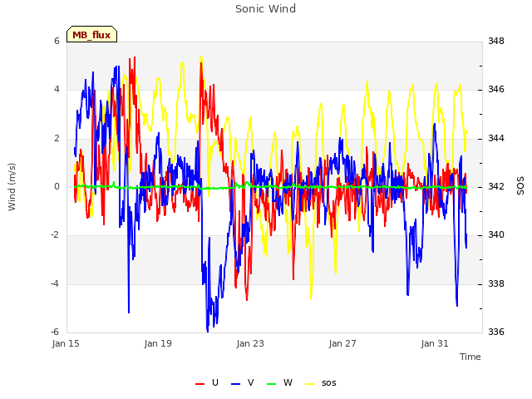Click the Jan 15 date tick label
532x399 pixels.
(66, 343)
